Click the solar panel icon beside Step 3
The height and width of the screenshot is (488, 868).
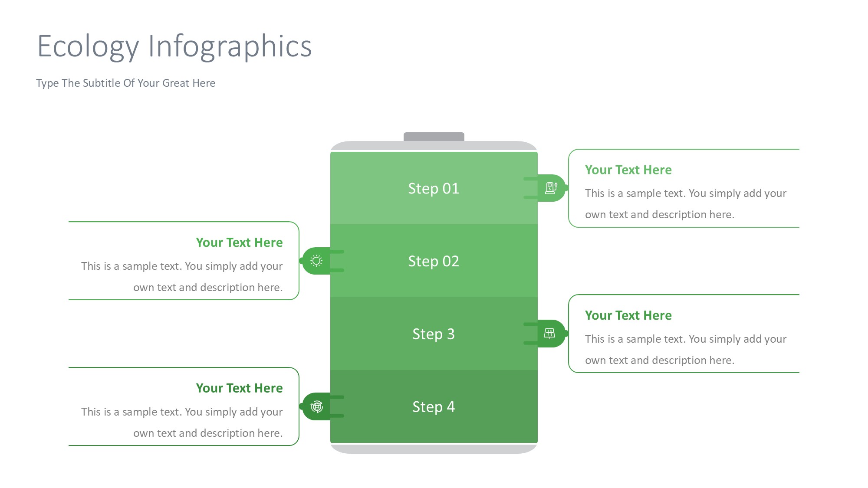click(x=549, y=334)
